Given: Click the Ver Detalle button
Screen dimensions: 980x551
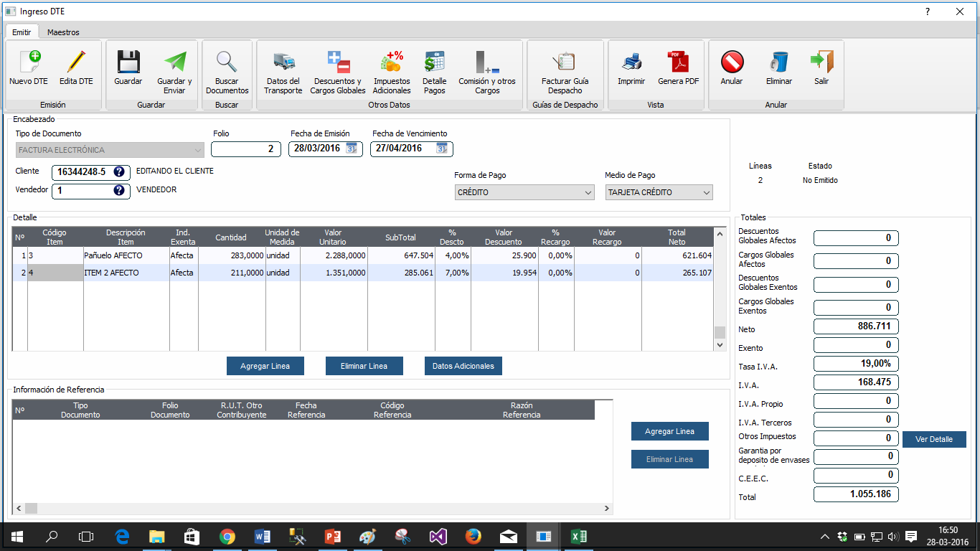Looking at the screenshot, I should [934, 439].
